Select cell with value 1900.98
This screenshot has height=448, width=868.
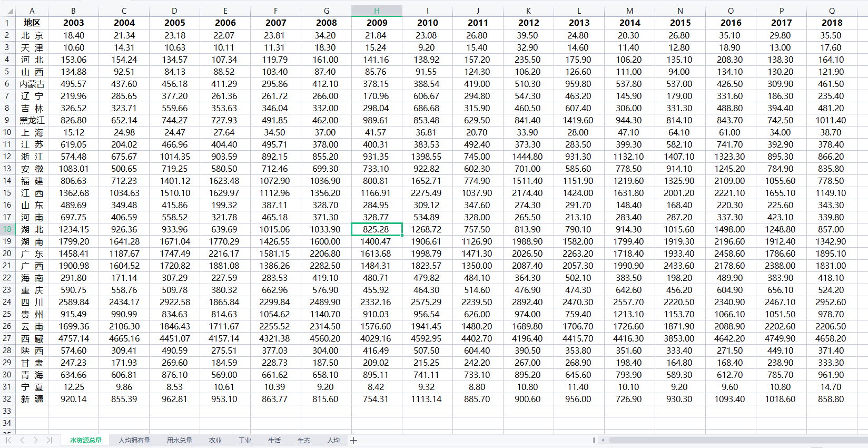(x=74, y=266)
